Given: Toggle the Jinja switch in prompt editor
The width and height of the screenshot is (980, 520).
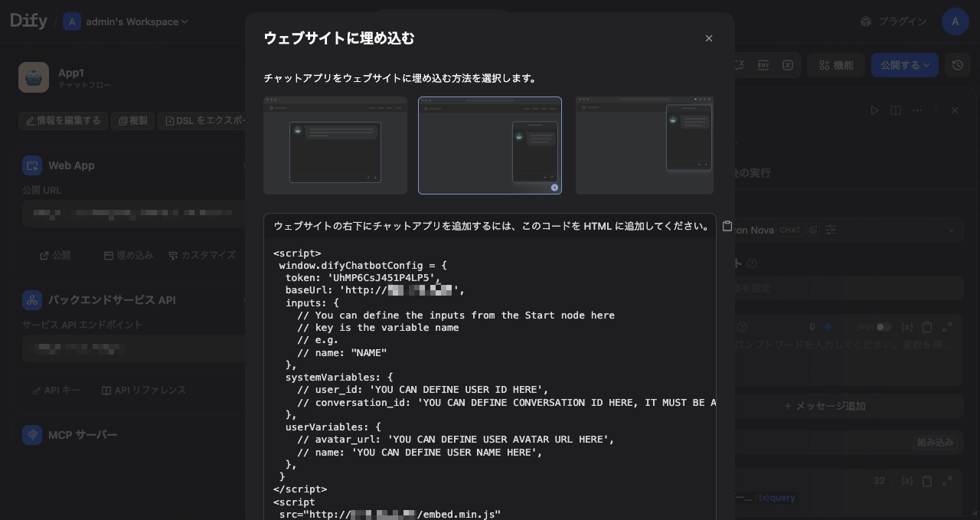Looking at the screenshot, I should pos(884,327).
